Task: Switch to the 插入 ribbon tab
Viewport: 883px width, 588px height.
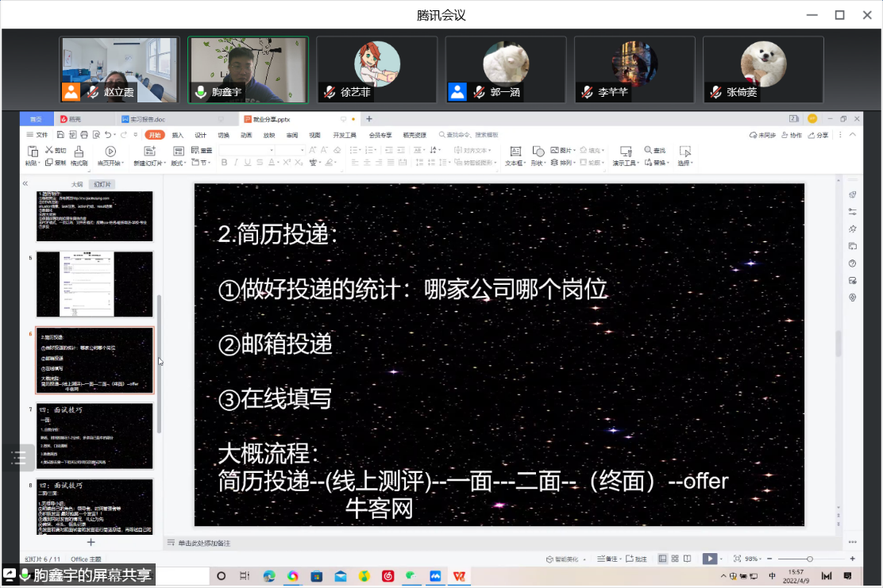Action: [x=178, y=135]
